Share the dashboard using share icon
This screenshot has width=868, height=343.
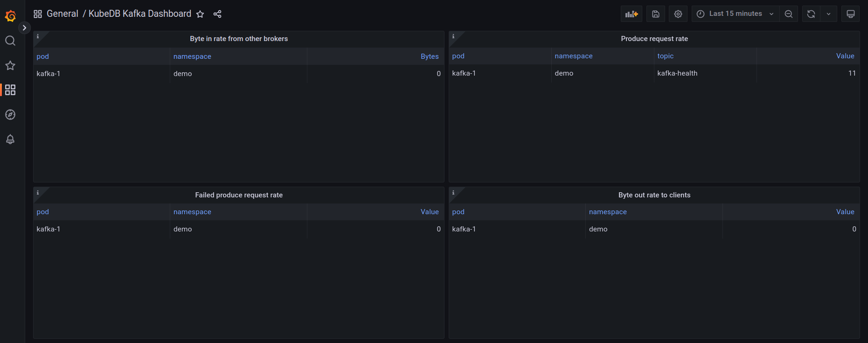217,14
